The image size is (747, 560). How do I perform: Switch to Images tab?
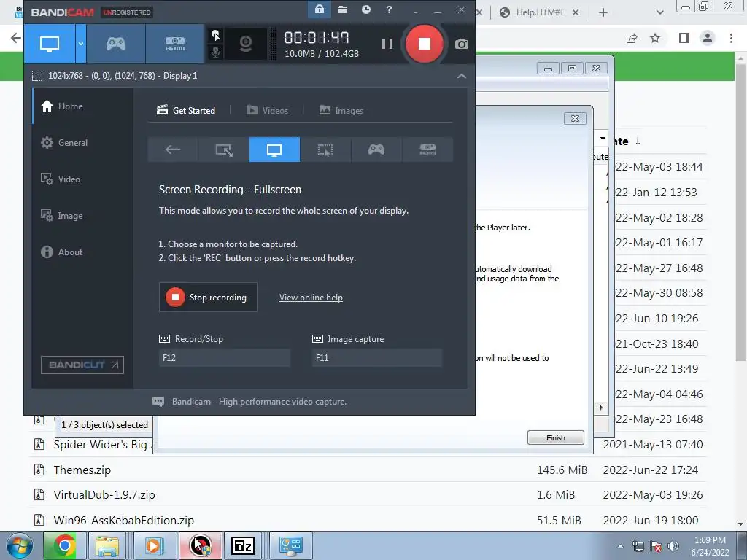click(x=341, y=111)
